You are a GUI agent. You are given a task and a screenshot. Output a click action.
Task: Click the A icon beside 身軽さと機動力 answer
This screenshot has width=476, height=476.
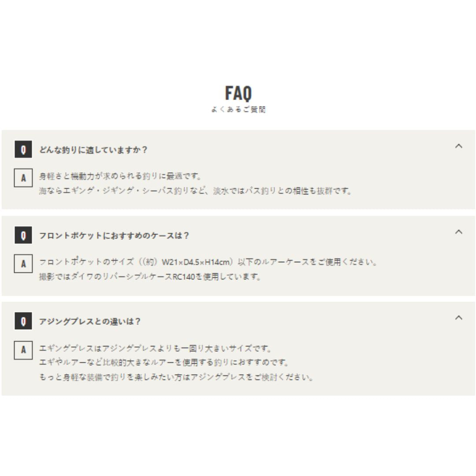click(x=23, y=178)
